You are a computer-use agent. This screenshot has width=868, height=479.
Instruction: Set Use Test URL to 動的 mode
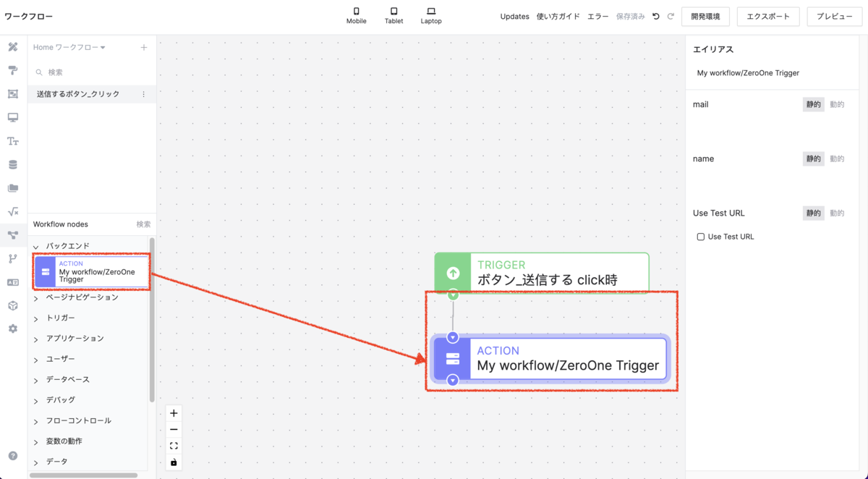(837, 213)
